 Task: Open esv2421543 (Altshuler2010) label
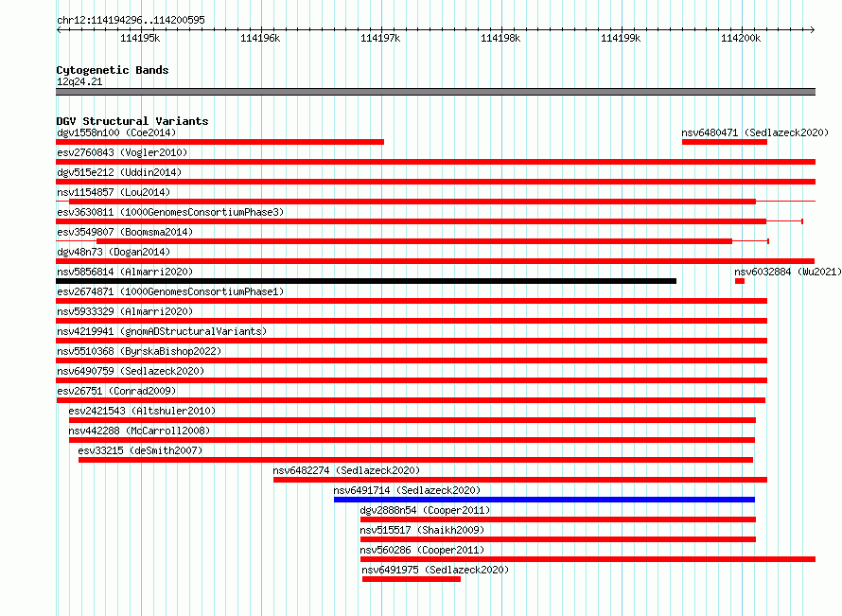(142, 411)
